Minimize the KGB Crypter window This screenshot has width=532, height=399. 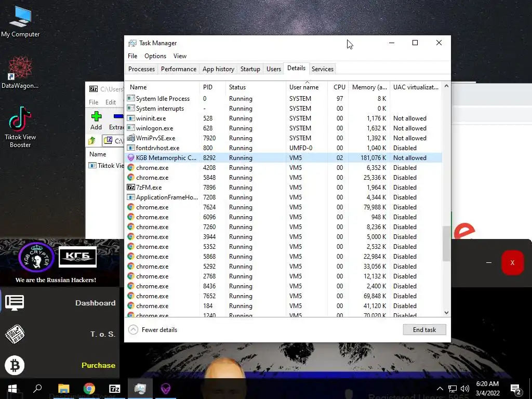[489, 262]
